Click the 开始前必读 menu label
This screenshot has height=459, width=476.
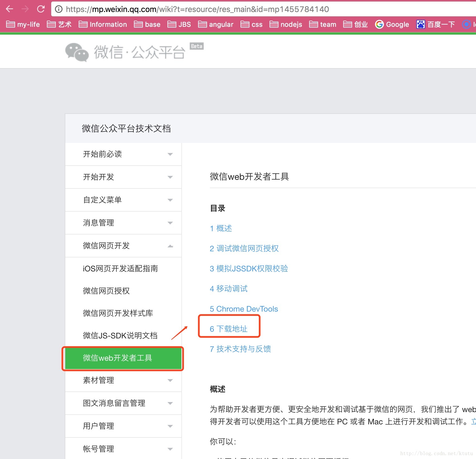(x=102, y=154)
